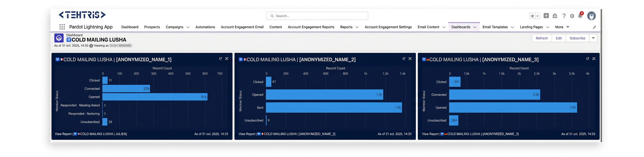Open the Email Content tab
Viewport: 644px width, 157px height.
pos(428,27)
